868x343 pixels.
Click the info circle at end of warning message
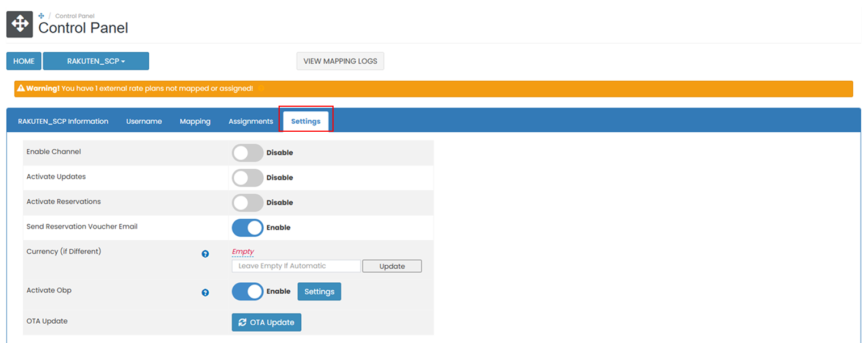coord(260,89)
